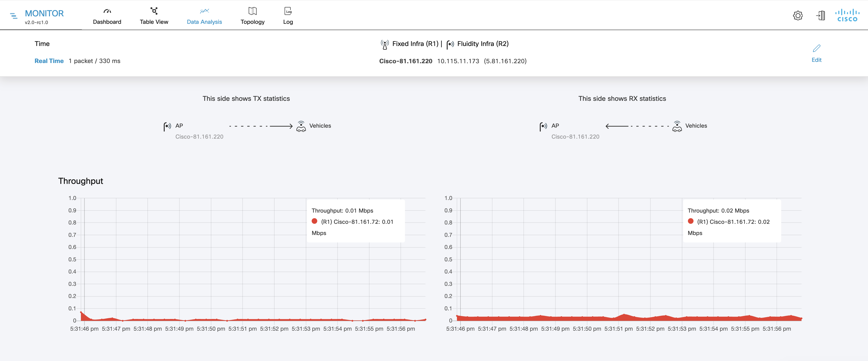This screenshot has width=868, height=361.
Task: Click Cisco-81.161.220 label under TX AP
Action: [199, 137]
